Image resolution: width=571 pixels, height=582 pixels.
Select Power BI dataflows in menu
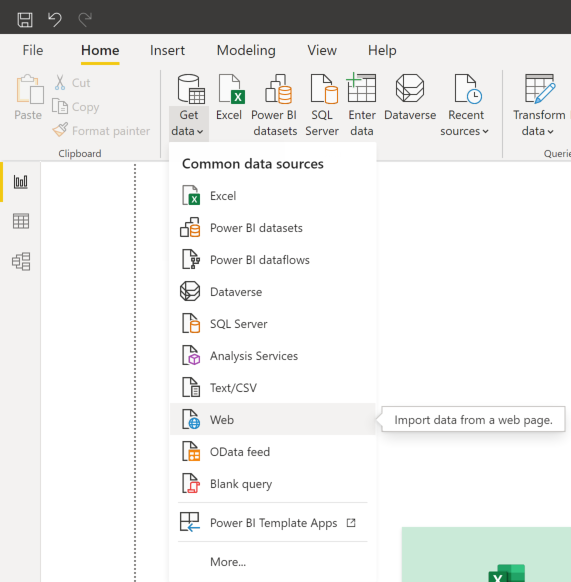pyautogui.click(x=273, y=260)
